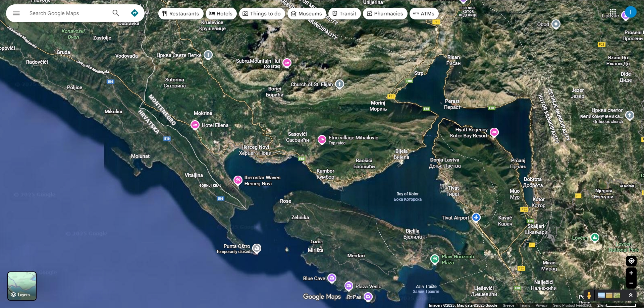Select the Hotels category chip
644x308 pixels.
pos(221,13)
